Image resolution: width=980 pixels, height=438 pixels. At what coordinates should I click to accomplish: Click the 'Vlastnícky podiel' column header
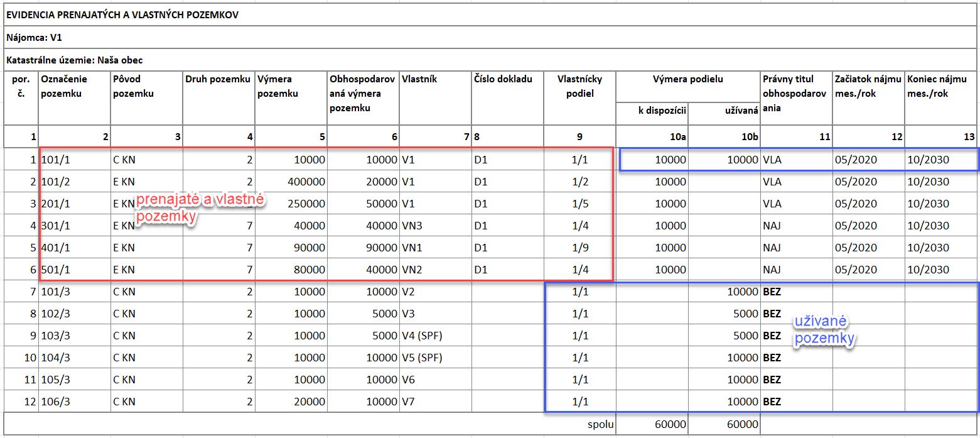[x=579, y=86]
